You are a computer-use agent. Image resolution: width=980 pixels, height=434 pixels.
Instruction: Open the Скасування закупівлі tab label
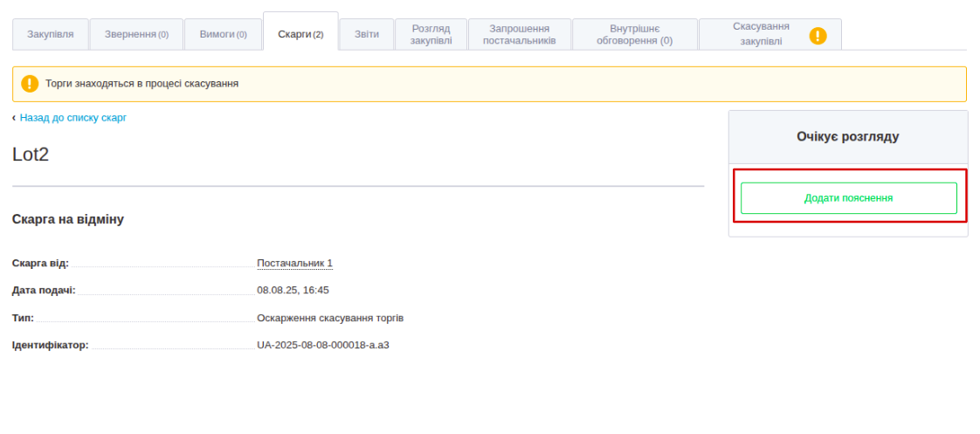point(761,34)
